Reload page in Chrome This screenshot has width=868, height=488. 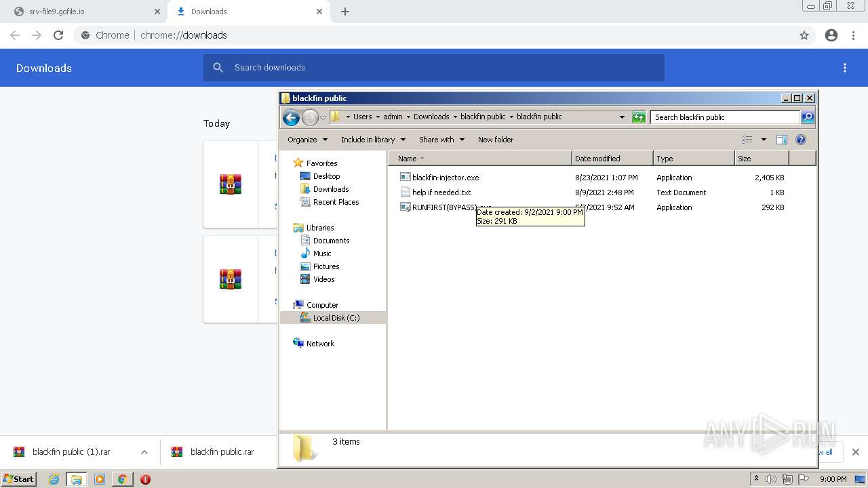pyautogui.click(x=58, y=35)
